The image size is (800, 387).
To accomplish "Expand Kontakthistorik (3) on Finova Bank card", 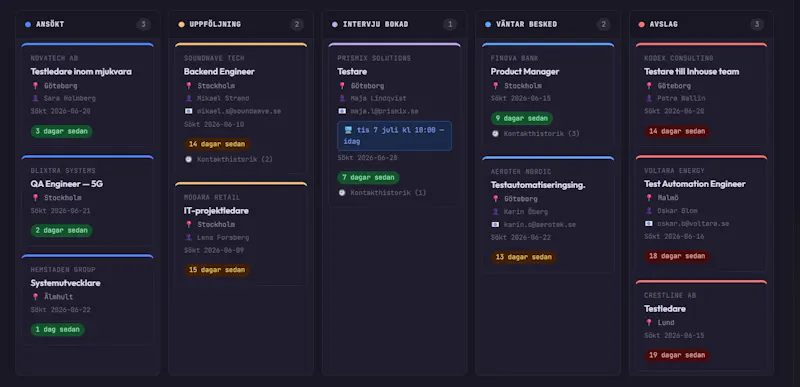I will tap(536, 134).
